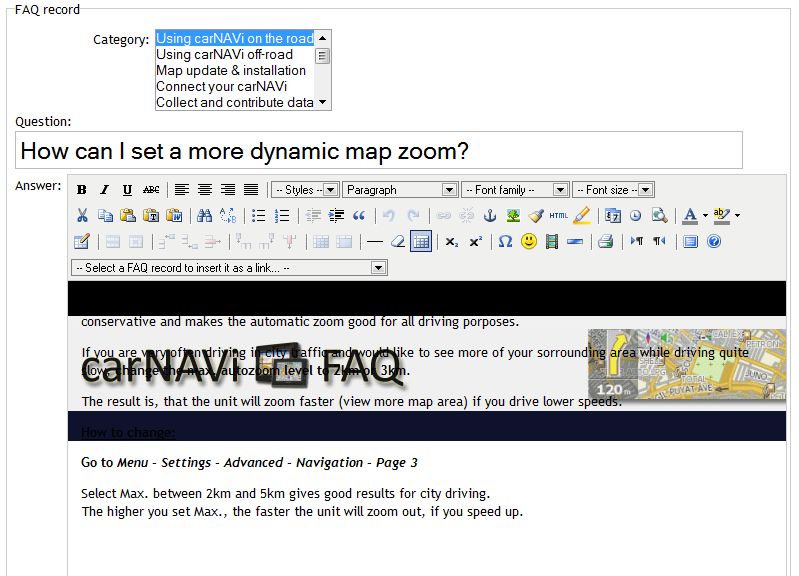Clean up messy code with broom icon
The image size is (799, 576).
pos(536,216)
